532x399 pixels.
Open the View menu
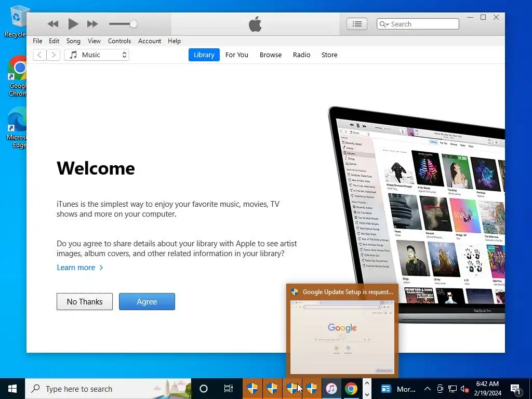pos(94,41)
